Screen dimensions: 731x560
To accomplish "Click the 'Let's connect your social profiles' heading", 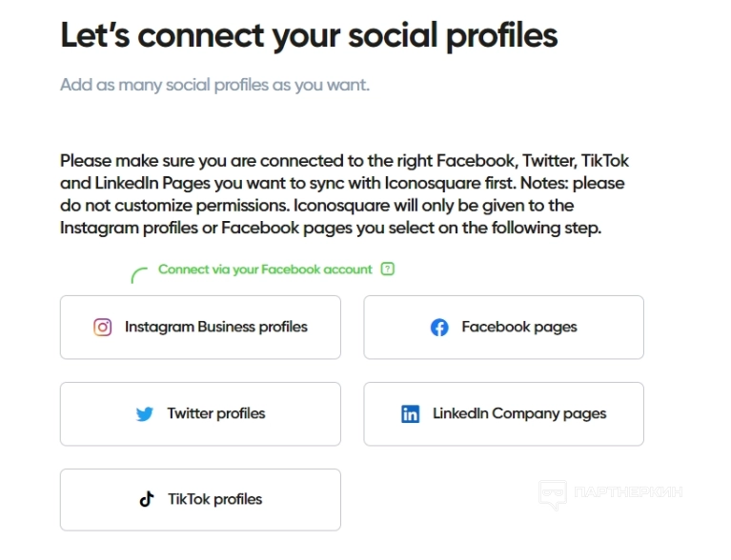I will pyautogui.click(x=309, y=36).
